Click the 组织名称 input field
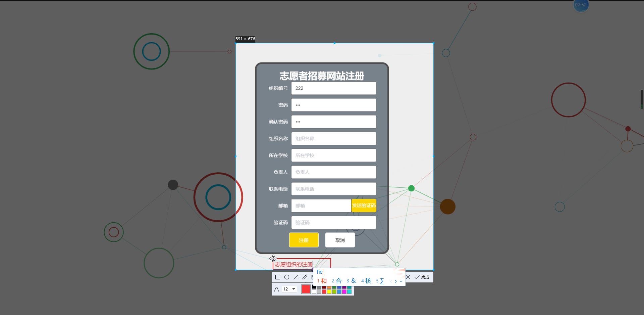This screenshot has width=644, height=315. tap(334, 139)
